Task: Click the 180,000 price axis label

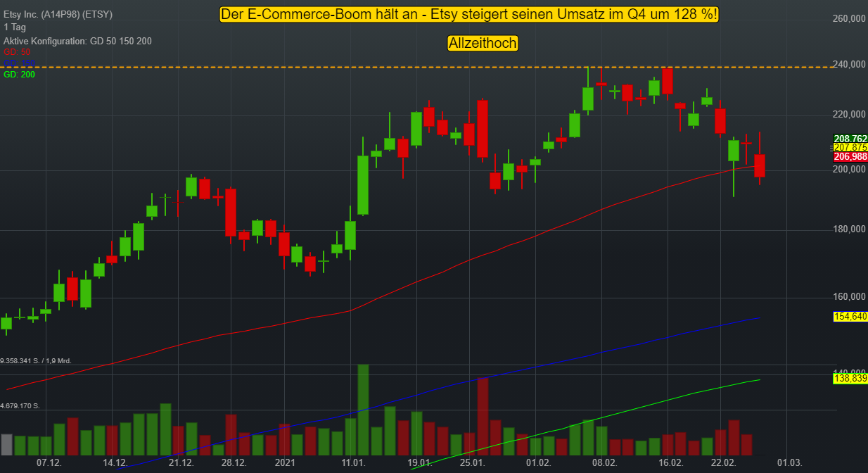Action: pos(848,229)
